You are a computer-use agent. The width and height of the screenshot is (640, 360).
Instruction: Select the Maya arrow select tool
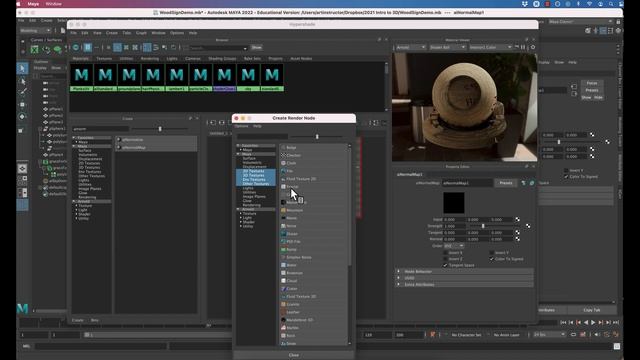point(22,68)
